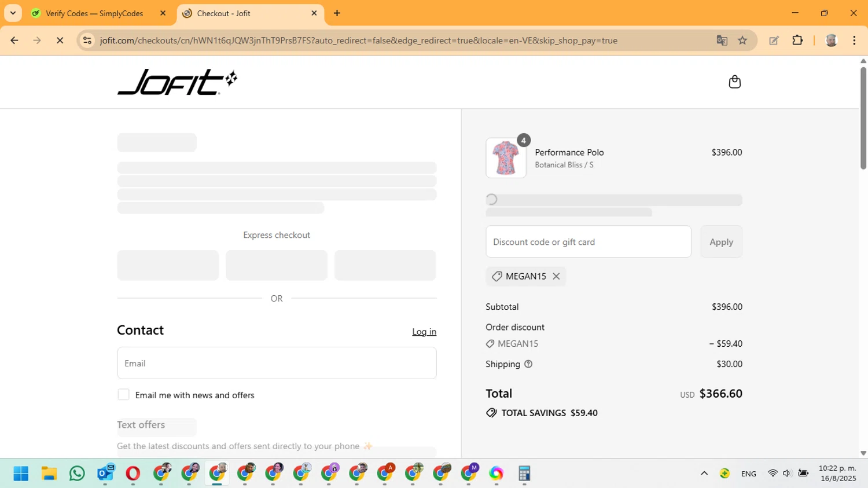The height and width of the screenshot is (488, 868).
Task: Click the edit pen icon in toolbar
Action: (x=774, y=41)
